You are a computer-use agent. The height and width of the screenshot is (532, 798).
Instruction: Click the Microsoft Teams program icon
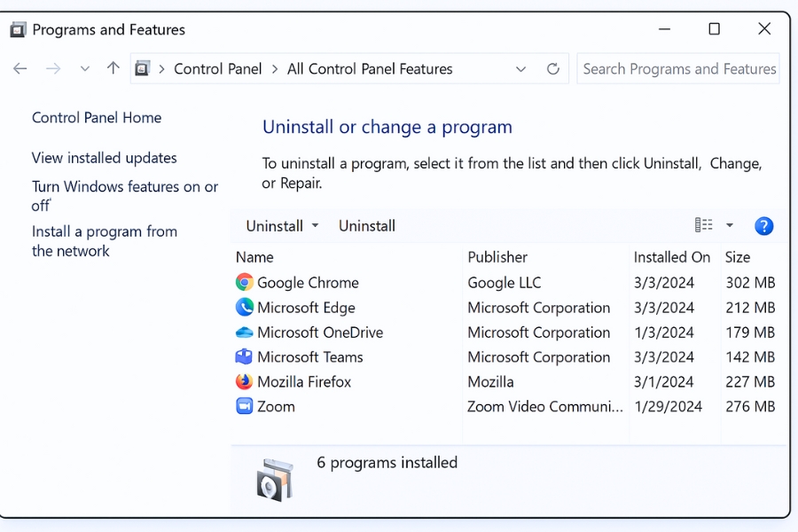pyautogui.click(x=245, y=357)
